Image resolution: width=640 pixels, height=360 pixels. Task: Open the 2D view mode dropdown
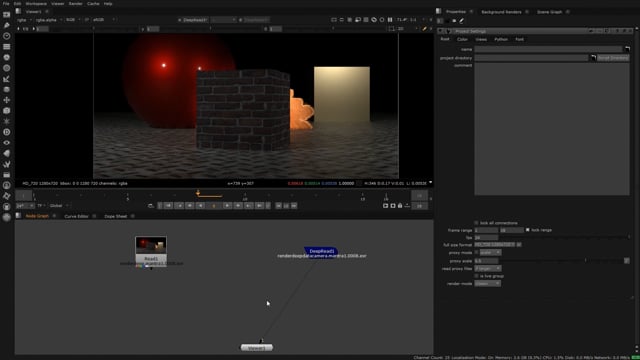coord(406,29)
